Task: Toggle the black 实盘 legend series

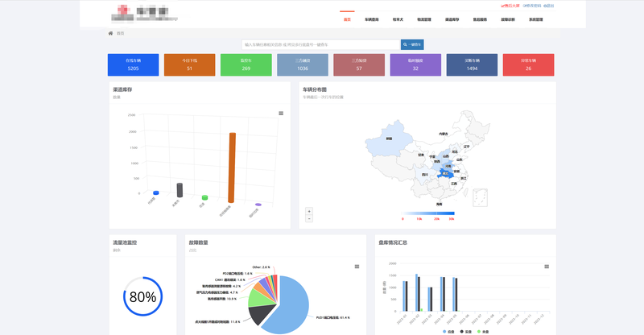Action: click(x=466, y=331)
